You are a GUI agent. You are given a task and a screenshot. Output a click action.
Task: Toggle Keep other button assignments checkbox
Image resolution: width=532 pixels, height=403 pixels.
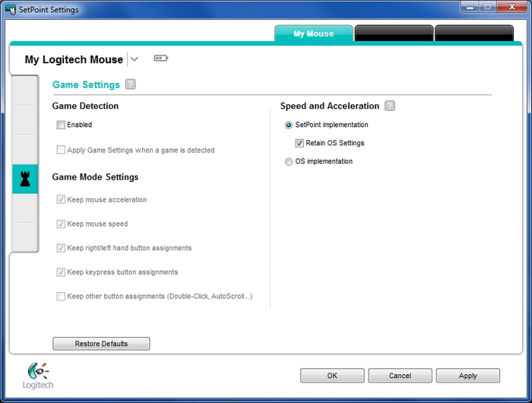coord(61,296)
